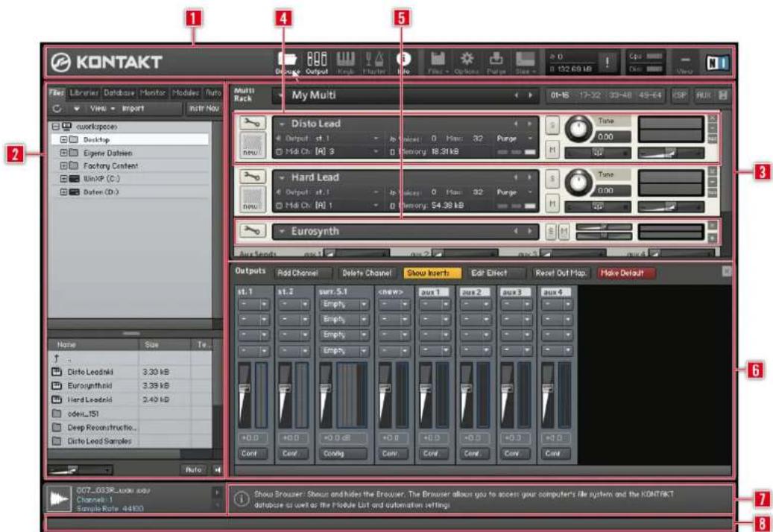Collapse the workspace tree root
The width and height of the screenshot is (773, 532).
(x=55, y=127)
